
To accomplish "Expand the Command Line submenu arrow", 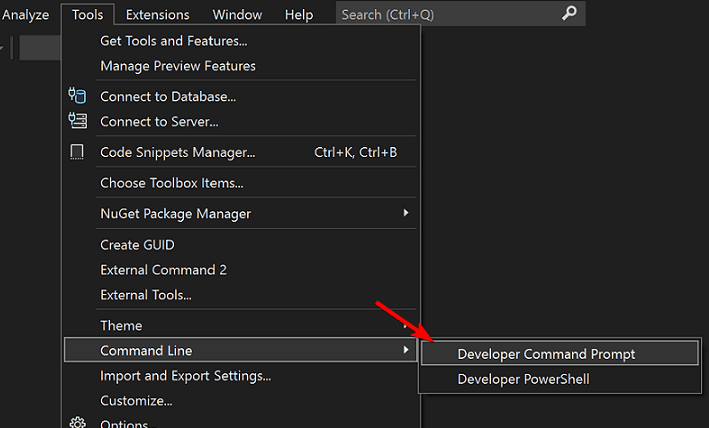I will (x=405, y=350).
